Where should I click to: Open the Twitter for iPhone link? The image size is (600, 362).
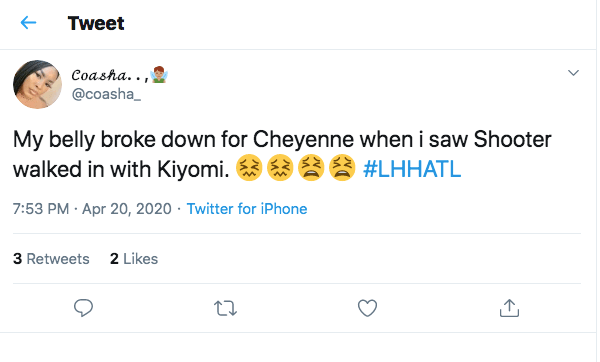click(247, 209)
